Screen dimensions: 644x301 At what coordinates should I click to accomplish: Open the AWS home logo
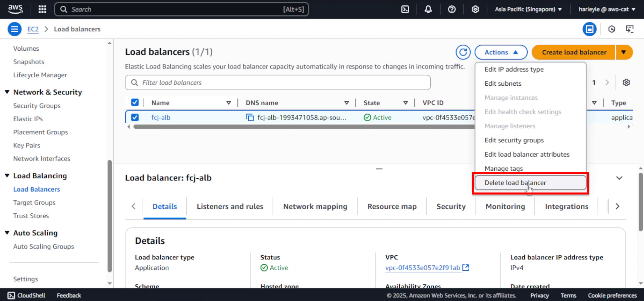15,9
